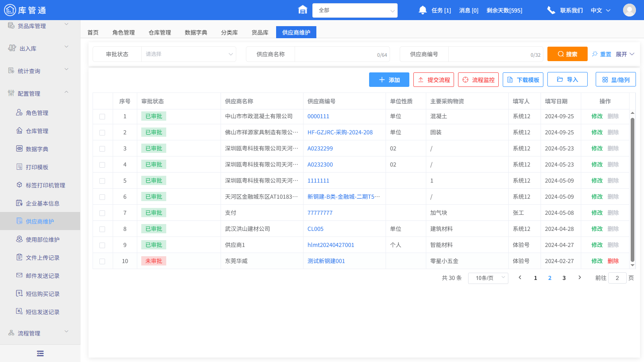
Task: Open the user avatar menu
Action: coord(630,10)
